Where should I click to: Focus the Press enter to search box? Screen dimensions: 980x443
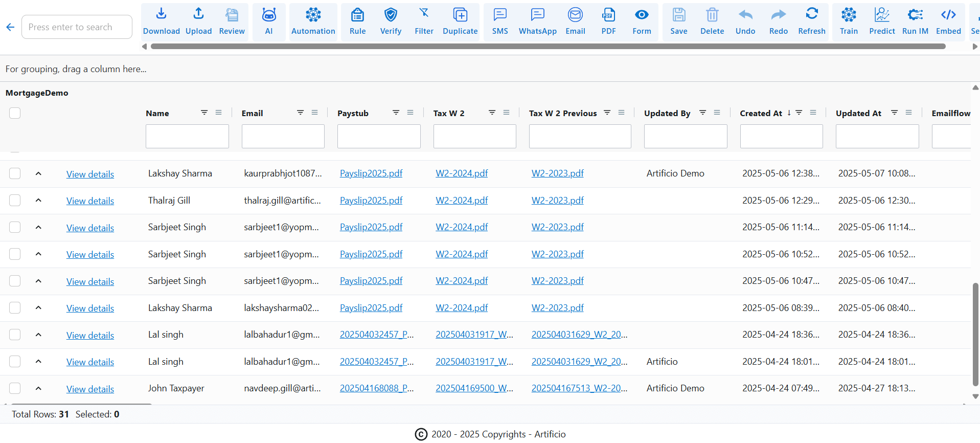[x=77, y=27]
